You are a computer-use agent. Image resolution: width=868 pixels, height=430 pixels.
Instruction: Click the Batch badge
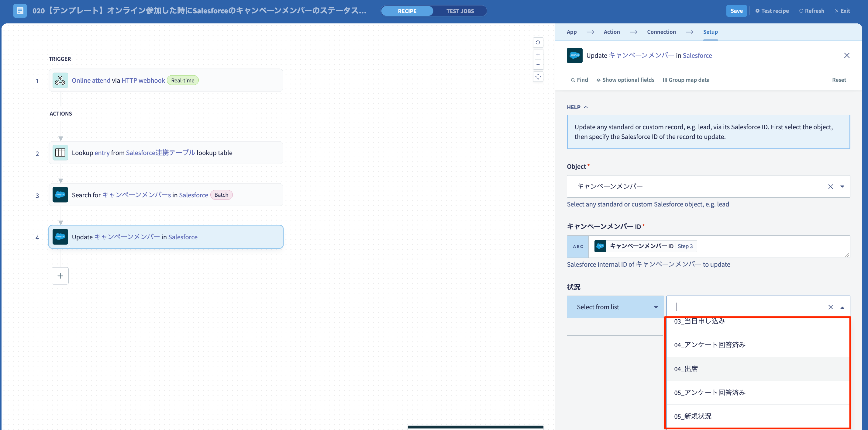pyautogui.click(x=221, y=195)
